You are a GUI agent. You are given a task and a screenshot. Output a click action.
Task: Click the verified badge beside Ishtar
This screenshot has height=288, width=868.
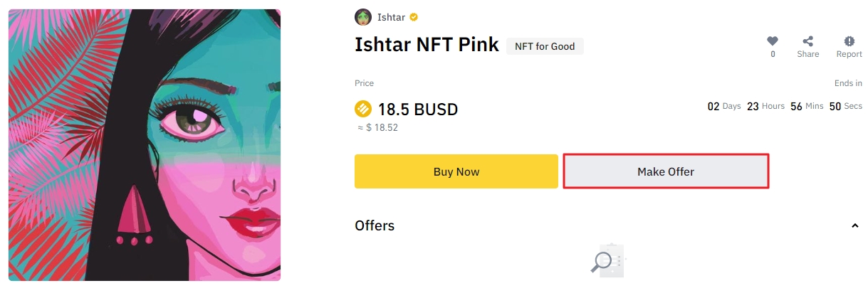tap(413, 17)
